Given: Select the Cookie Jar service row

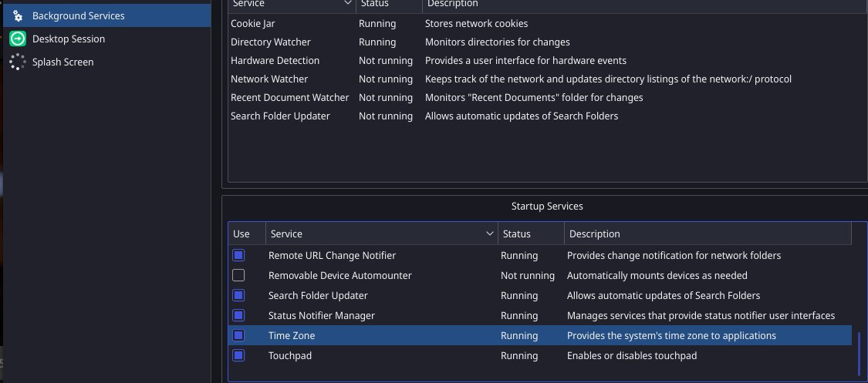Looking at the screenshot, I should tap(545, 24).
